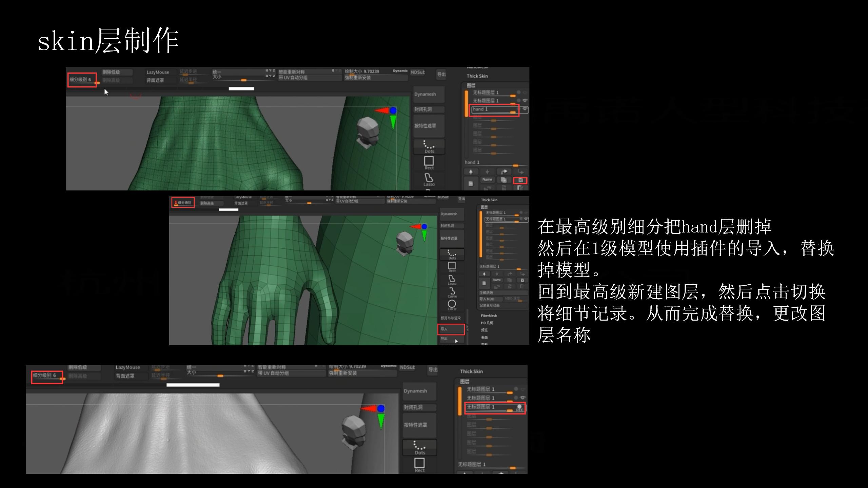Image resolution: width=868 pixels, height=488 pixels.
Task: Click 记录变形动画 button
Action: [x=503, y=305]
